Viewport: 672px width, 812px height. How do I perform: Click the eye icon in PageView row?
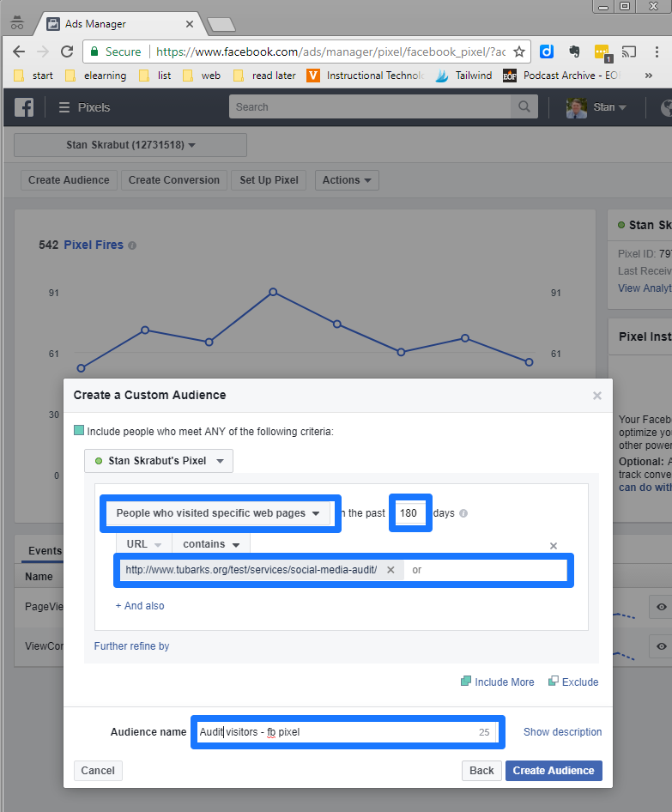click(x=660, y=607)
